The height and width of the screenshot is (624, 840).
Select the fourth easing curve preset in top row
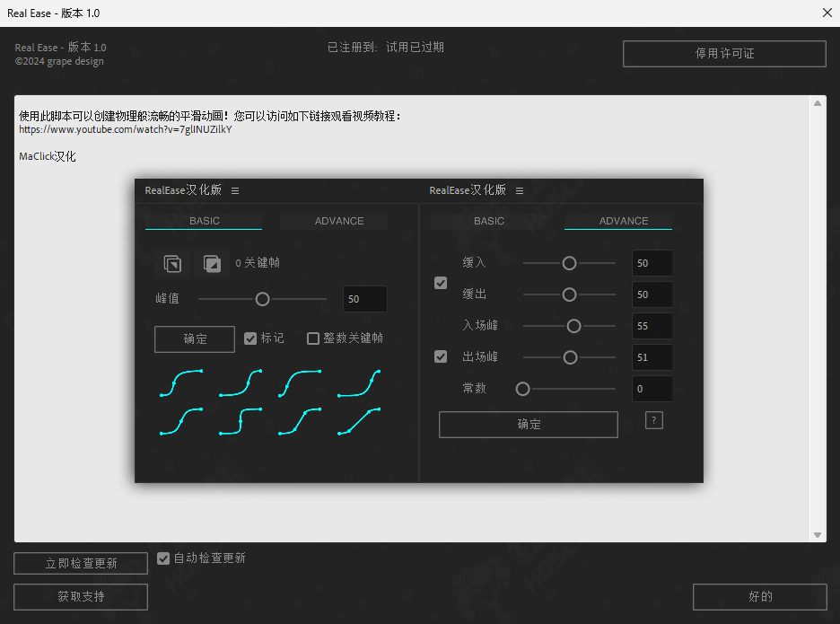[x=359, y=382]
